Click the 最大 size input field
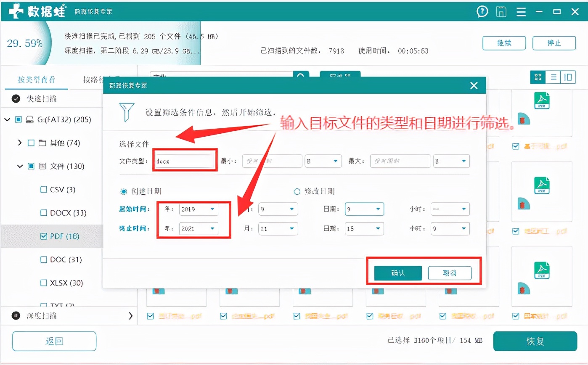This screenshot has width=588, height=365. pos(400,161)
